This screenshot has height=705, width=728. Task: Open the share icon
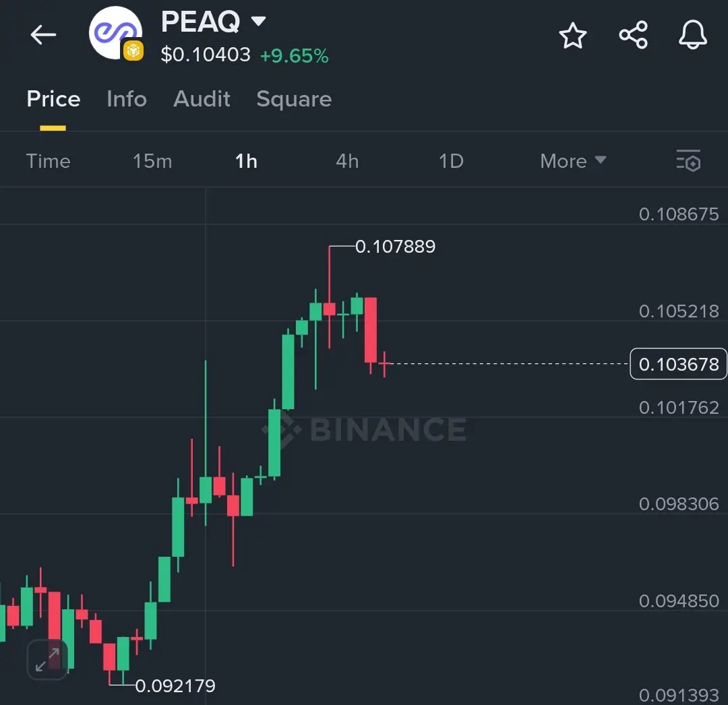point(633,35)
